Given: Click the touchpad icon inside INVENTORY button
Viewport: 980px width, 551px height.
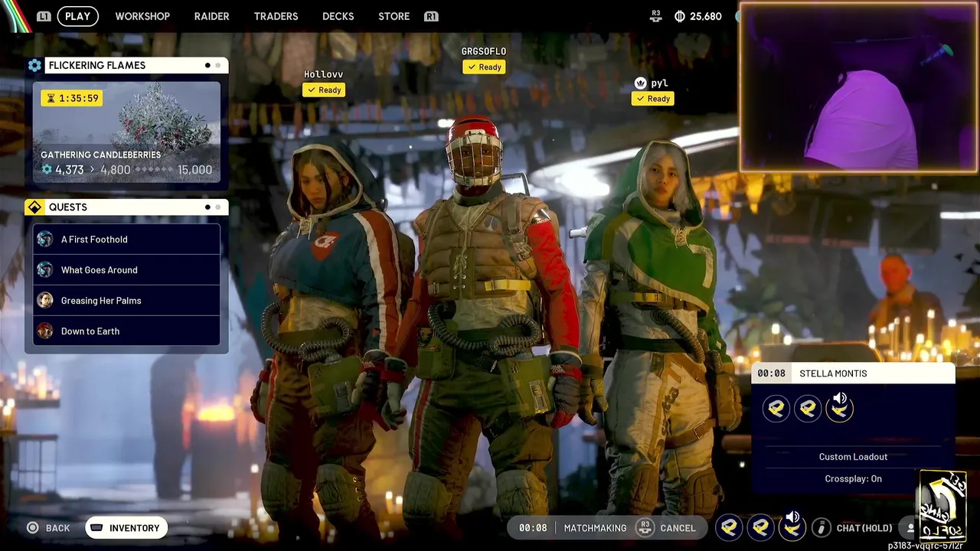Looking at the screenshot, I should pyautogui.click(x=96, y=528).
